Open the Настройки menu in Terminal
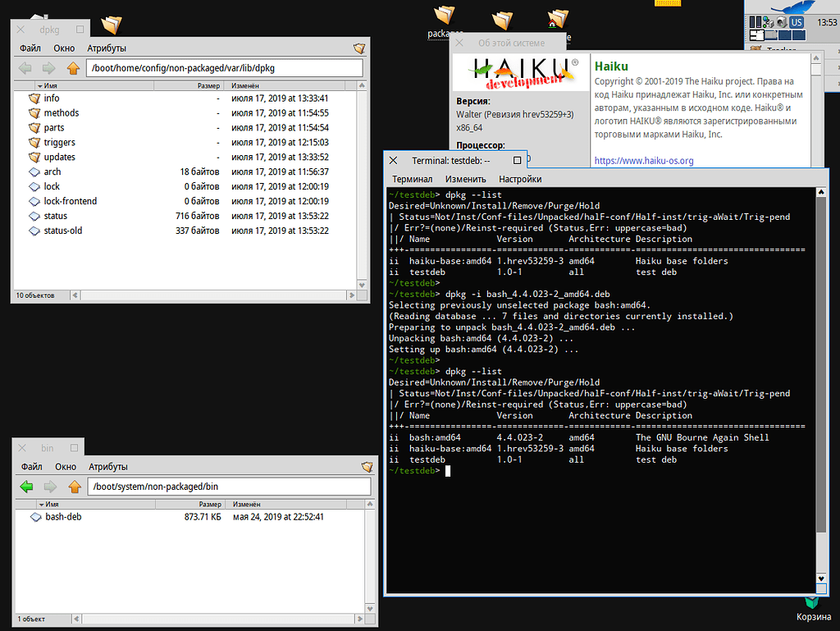The width and height of the screenshot is (840, 631). pos(522,179)
